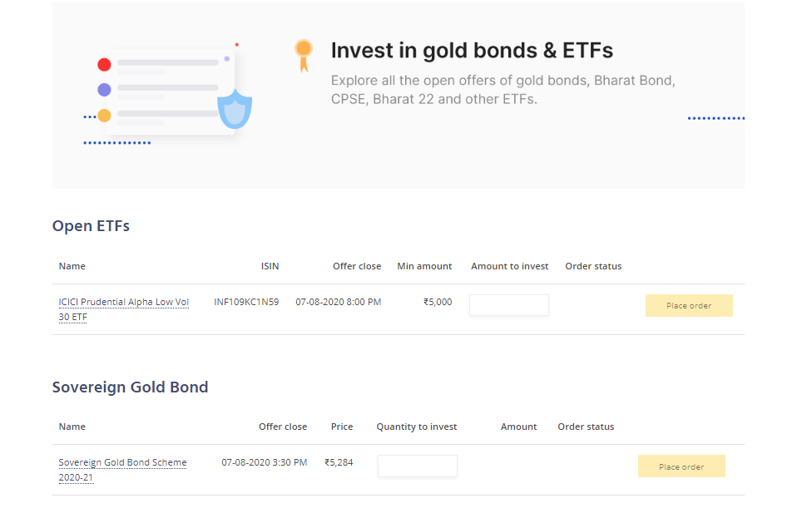Click the Price column header in gold bond table

point(341,427)
